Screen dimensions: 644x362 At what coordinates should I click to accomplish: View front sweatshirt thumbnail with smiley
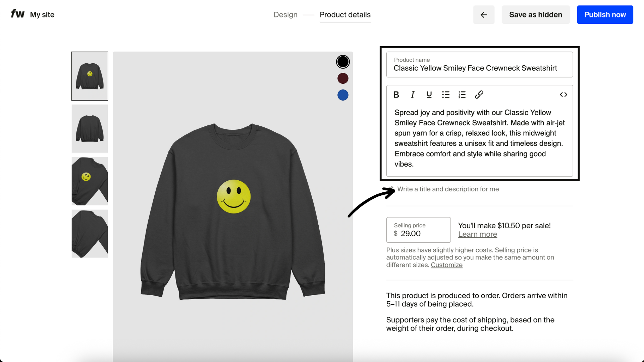(x=90, y=76)
